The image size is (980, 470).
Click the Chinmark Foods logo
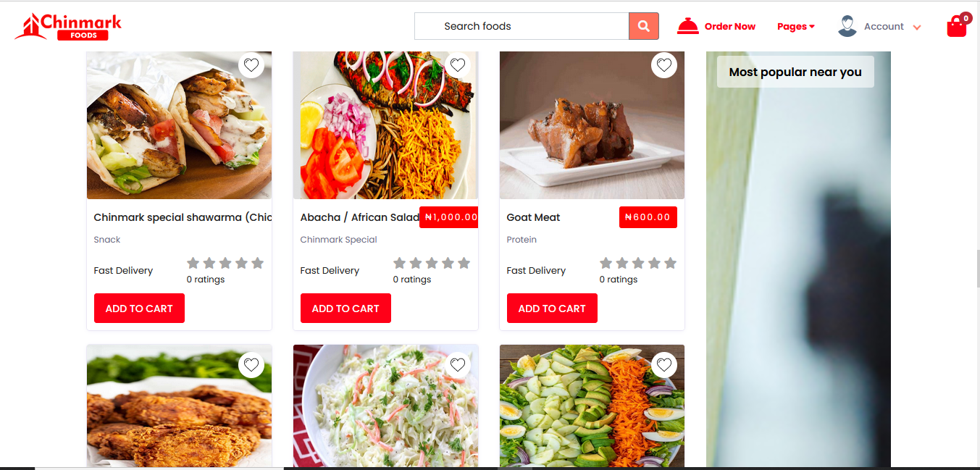[68, 26]
